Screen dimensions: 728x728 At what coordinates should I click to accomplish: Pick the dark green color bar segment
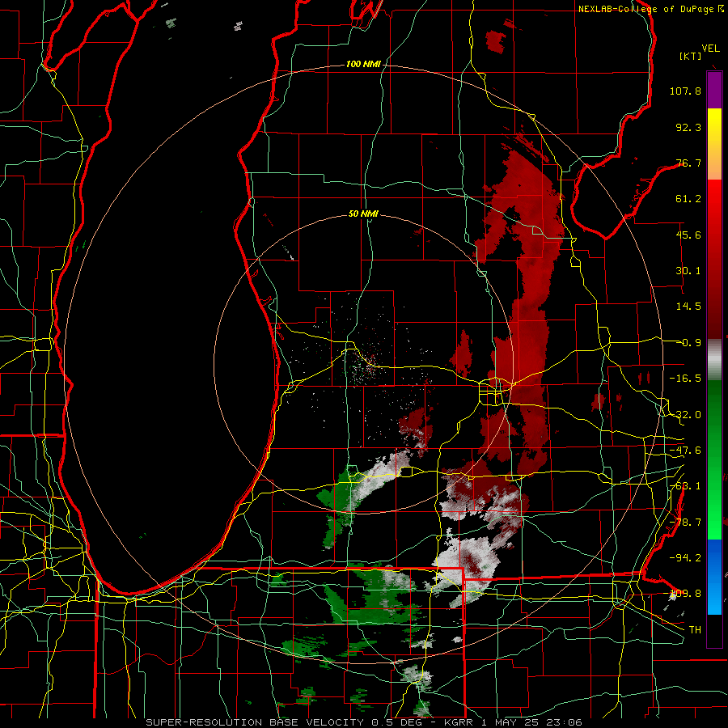click(x=714, y=418)
